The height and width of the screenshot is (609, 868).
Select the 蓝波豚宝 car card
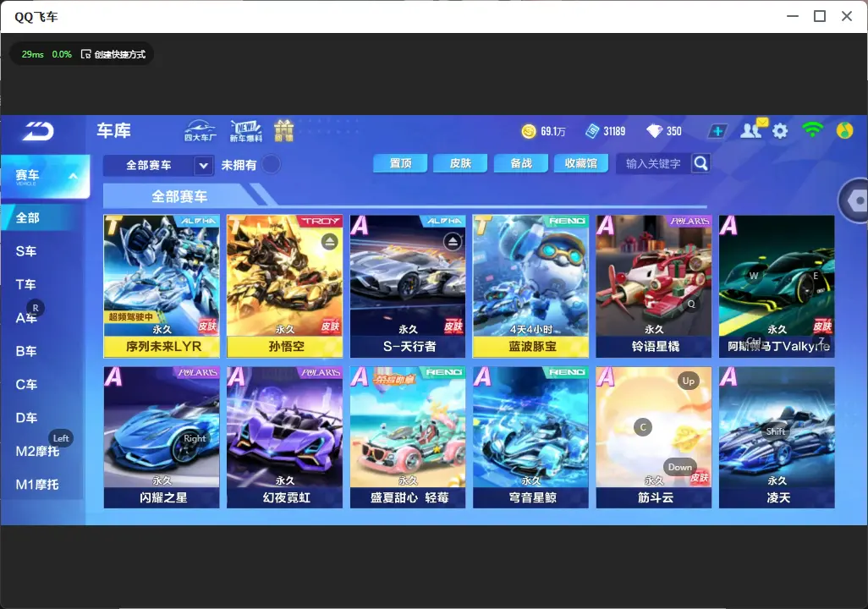[531, 286]
